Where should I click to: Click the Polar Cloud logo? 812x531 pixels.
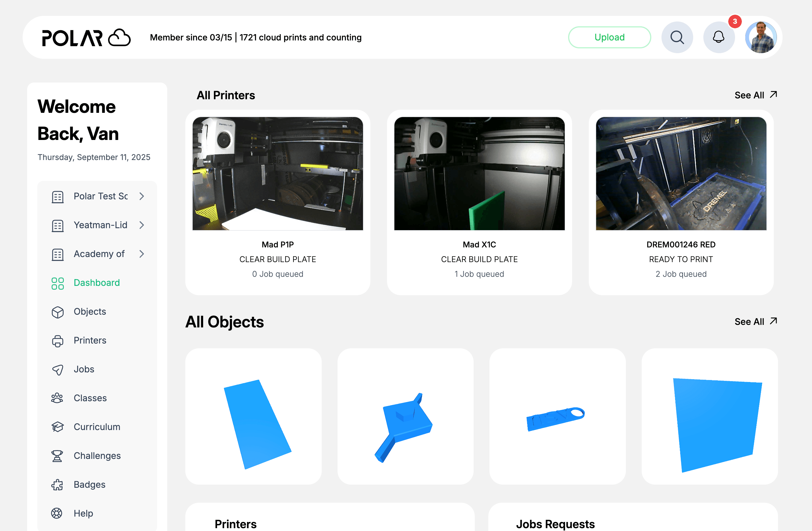[x=86, y=38]
